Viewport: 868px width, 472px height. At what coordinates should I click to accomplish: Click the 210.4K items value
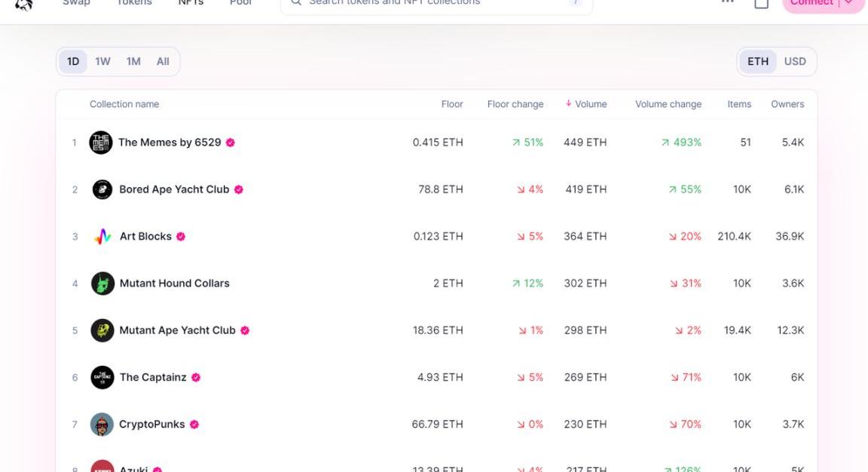tap(734, 237)
